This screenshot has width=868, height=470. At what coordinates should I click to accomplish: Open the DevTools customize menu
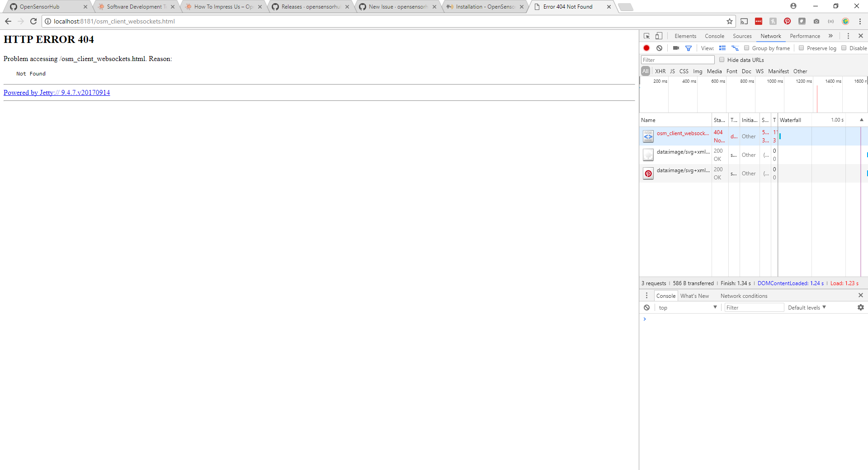(x=849, y=36)
